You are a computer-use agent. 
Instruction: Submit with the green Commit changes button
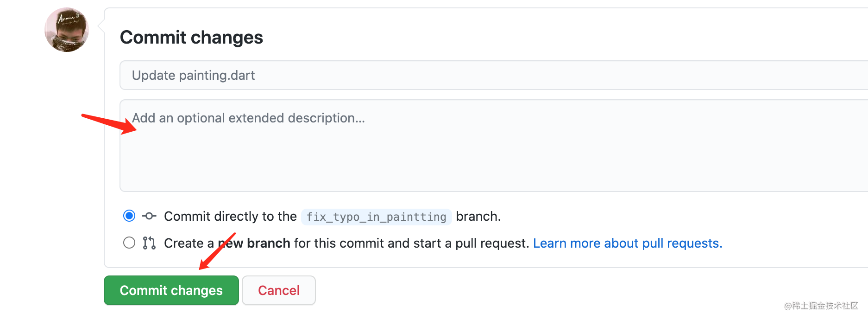pos(171,290)
